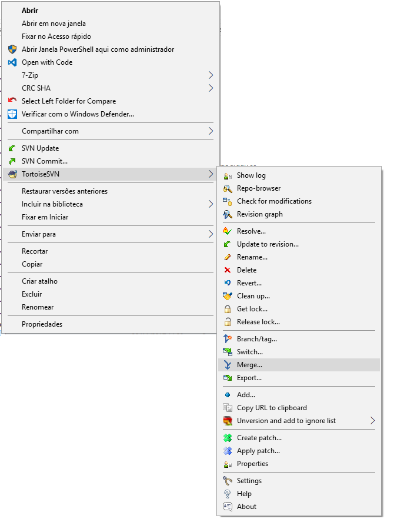Click the blue Revert arrow icon
394x532 pixels.
228,283
